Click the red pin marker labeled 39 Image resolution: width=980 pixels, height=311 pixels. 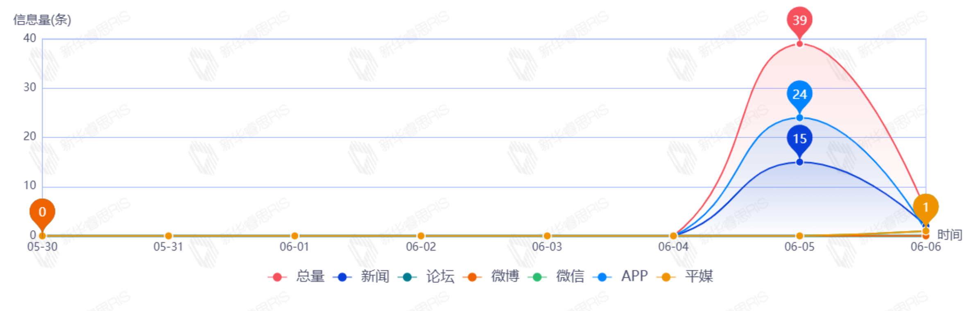[799, 20]
